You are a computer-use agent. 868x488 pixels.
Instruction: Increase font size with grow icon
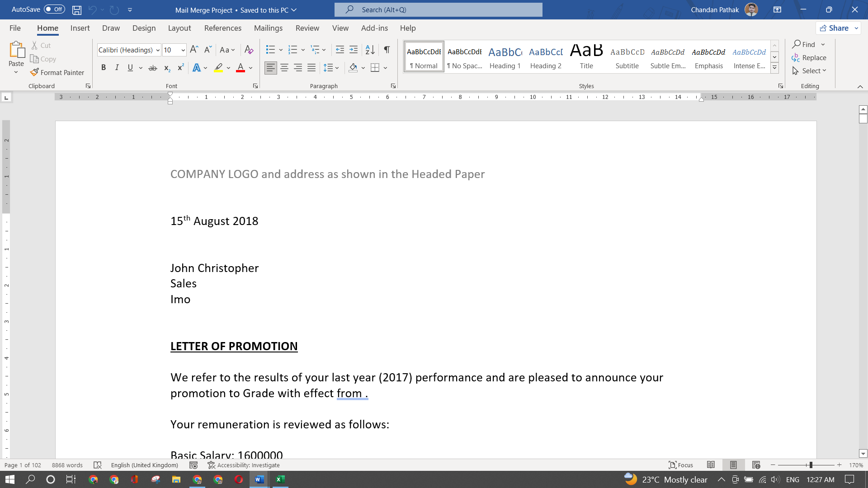(194, 50)
